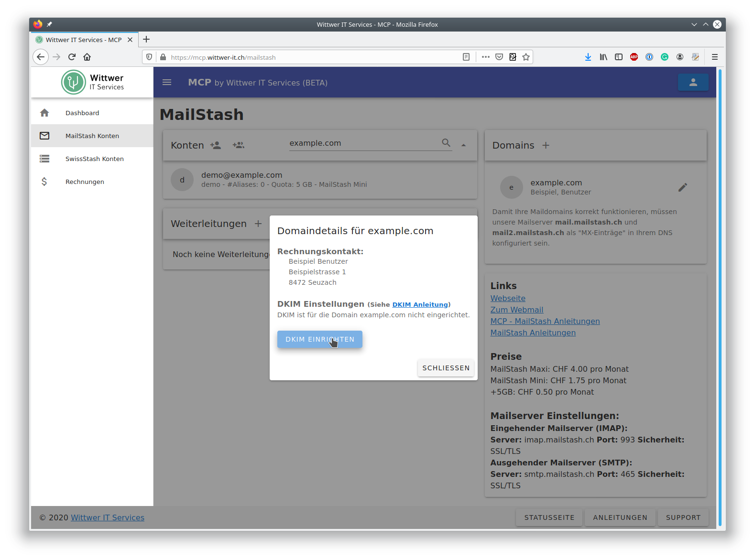Open the Webseite link
The image size is (755, 560).
[508, 298]
